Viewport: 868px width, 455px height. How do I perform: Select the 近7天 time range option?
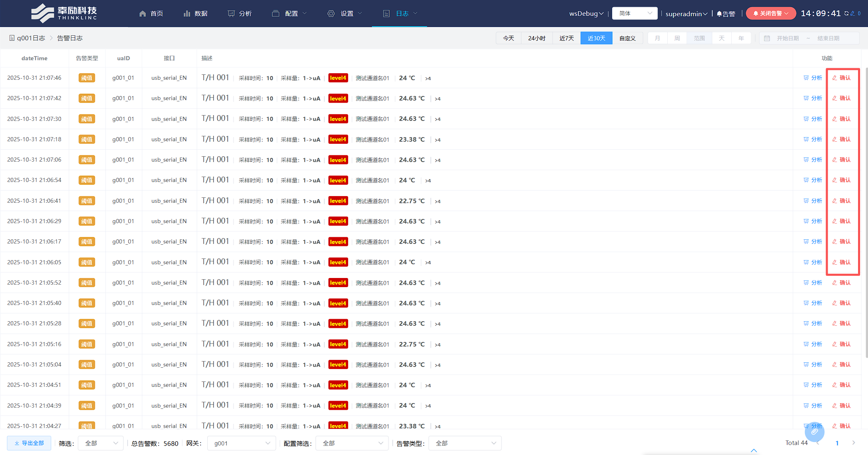pyautogui.click(x=566, y=38)
